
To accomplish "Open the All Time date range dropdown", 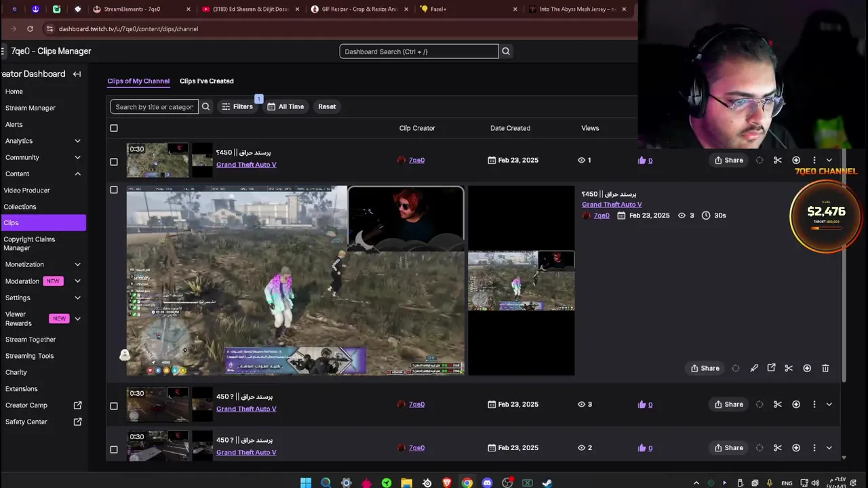I will click(285, 106).
